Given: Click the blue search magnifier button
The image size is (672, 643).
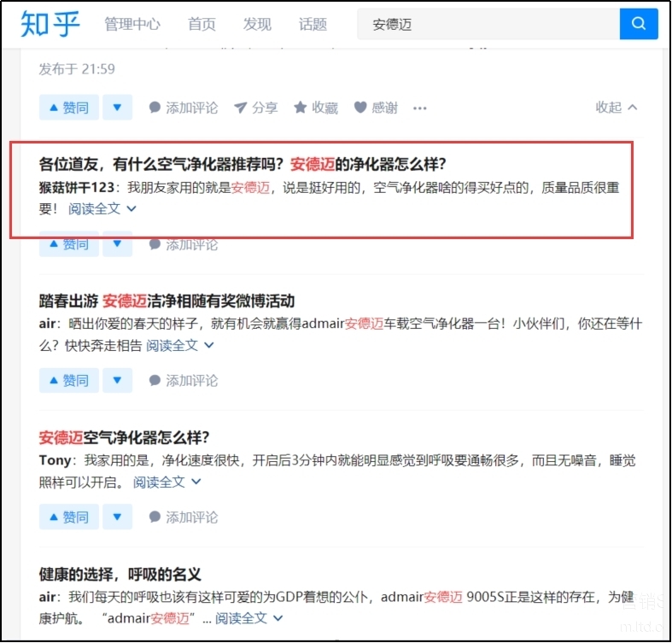Looking at the screenshot, I should [639, 24].
